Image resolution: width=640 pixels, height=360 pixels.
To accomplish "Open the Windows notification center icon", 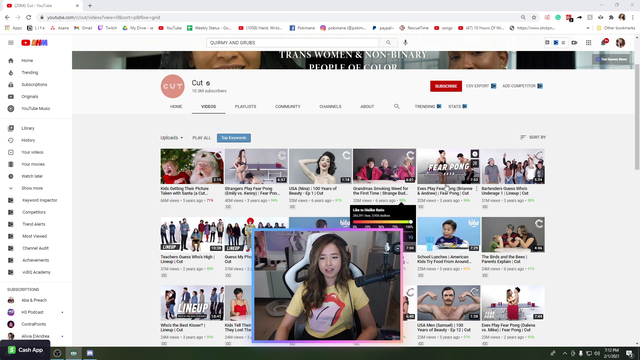I will tap(629, 353).
